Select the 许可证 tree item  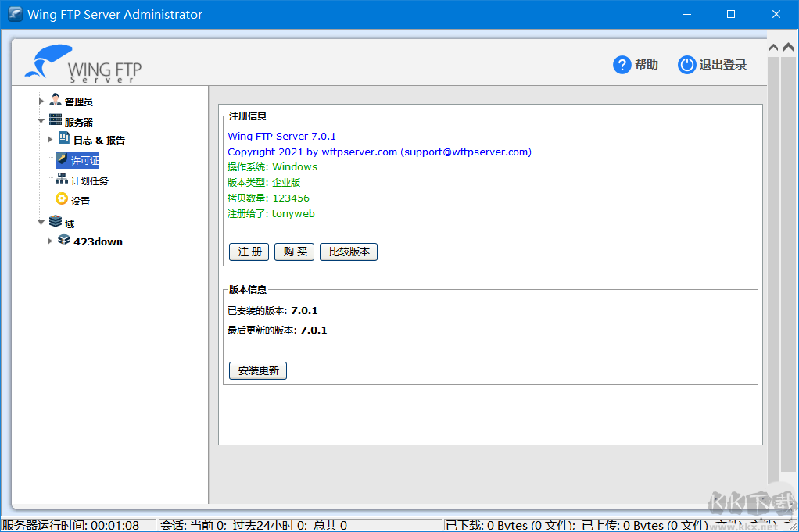pyautogui.click(x=84, y=161)
